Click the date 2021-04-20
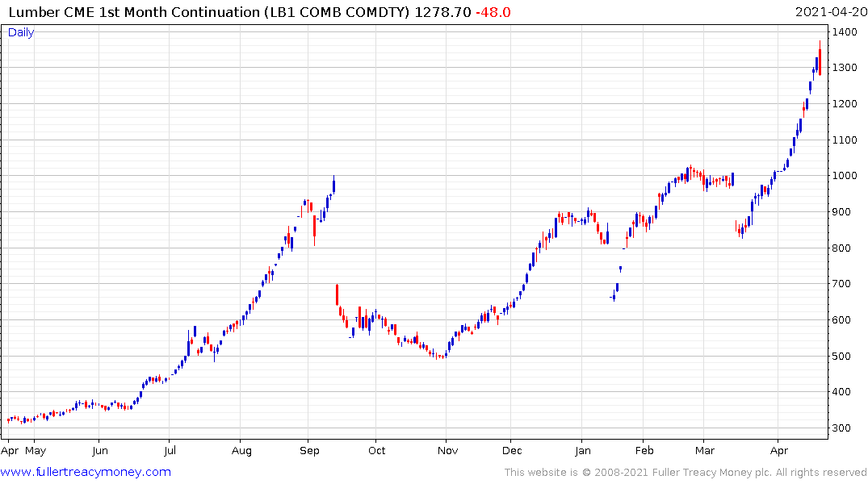Viewport: 868px width, 484px height. point(831,11)
